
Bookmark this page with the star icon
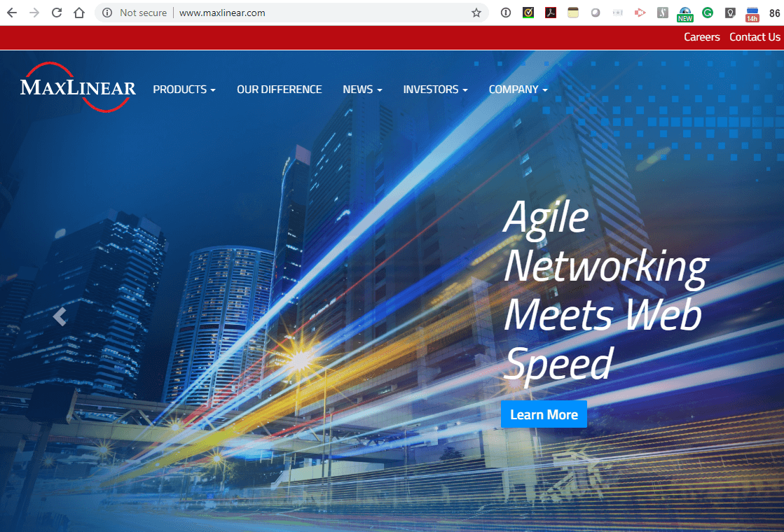pyautogui.click(x=476, y=13)
